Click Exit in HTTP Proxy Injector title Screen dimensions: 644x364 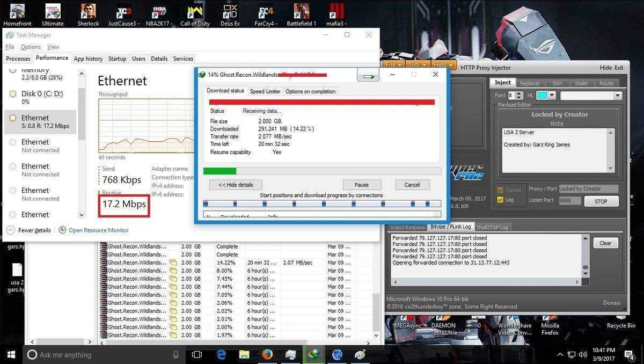coord(619,68)
